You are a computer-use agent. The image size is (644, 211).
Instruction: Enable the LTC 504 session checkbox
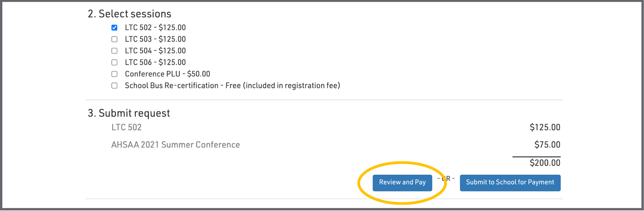pos(114,51)
